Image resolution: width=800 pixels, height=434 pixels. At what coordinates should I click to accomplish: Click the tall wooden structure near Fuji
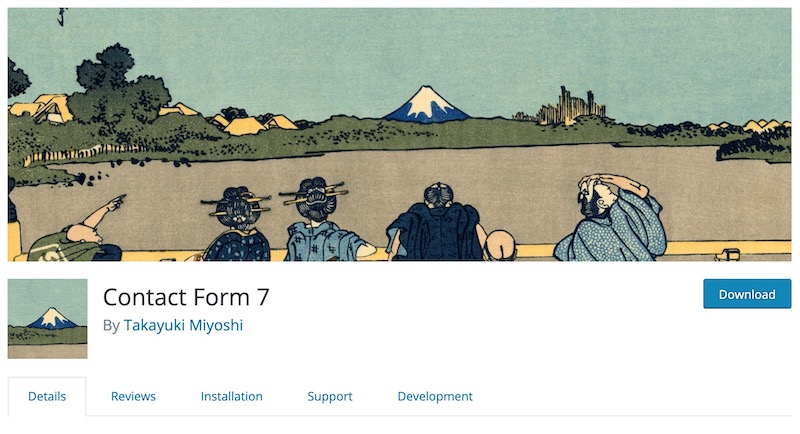click(570, 107)
